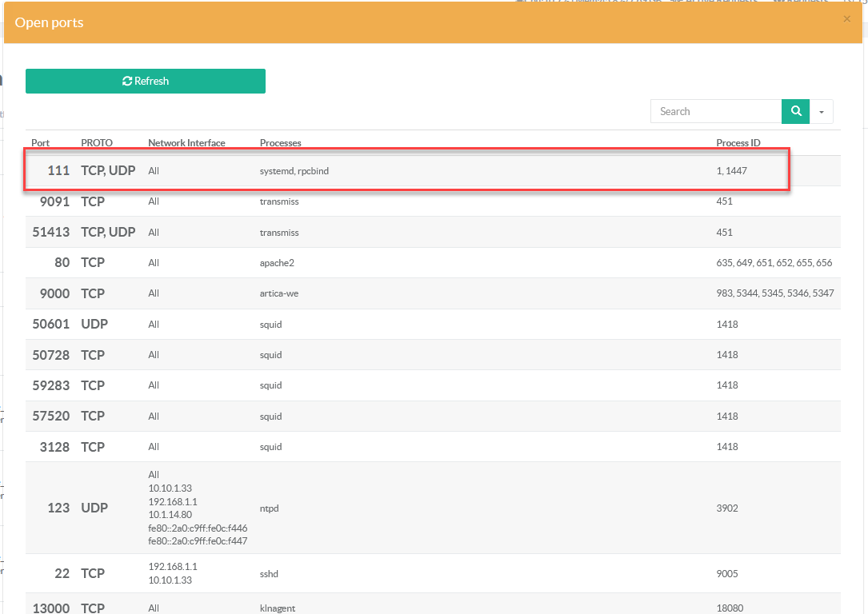The height and width of the screenshot is (614, 868).
Task: Select the port 80 apache2 row
Action: 432,263
